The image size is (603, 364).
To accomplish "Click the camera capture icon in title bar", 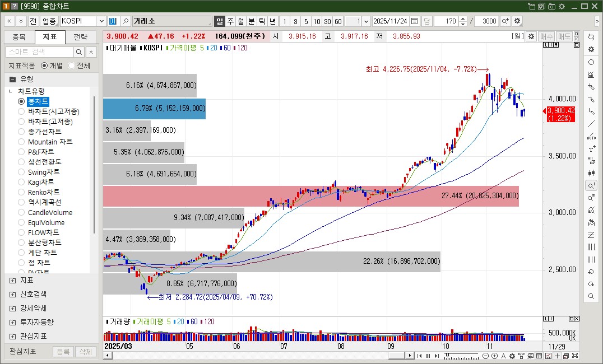I will [x=552, y=6].
